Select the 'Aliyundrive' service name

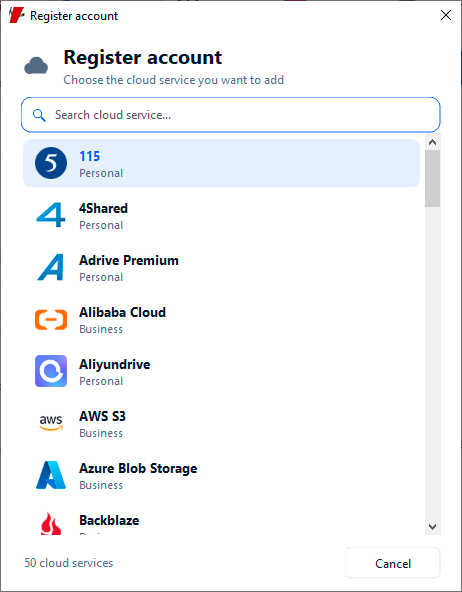tap(115, 364)
